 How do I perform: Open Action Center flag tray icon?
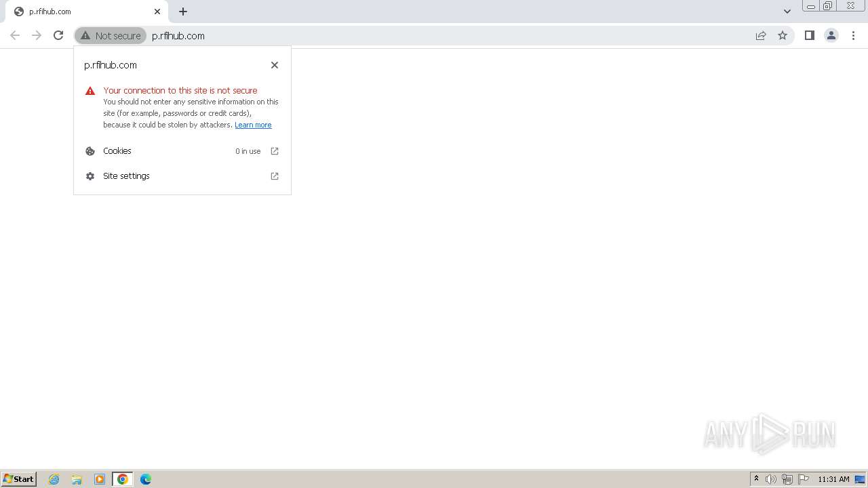tap(804, 479)
